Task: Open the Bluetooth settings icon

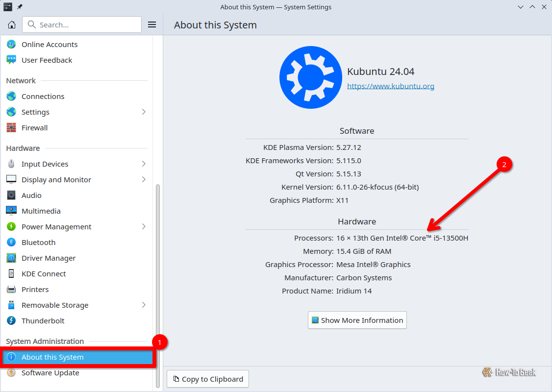Action: (11, 242)
